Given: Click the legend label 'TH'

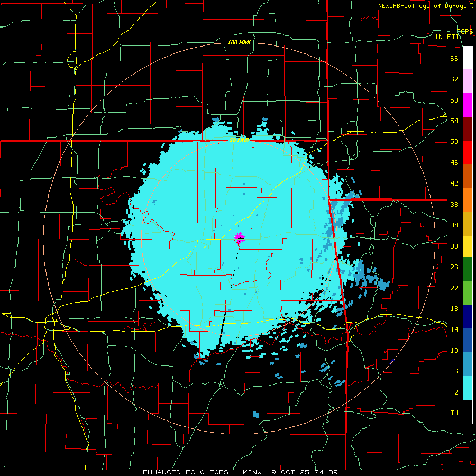Looking at the screenshot, I should (454, 413).
